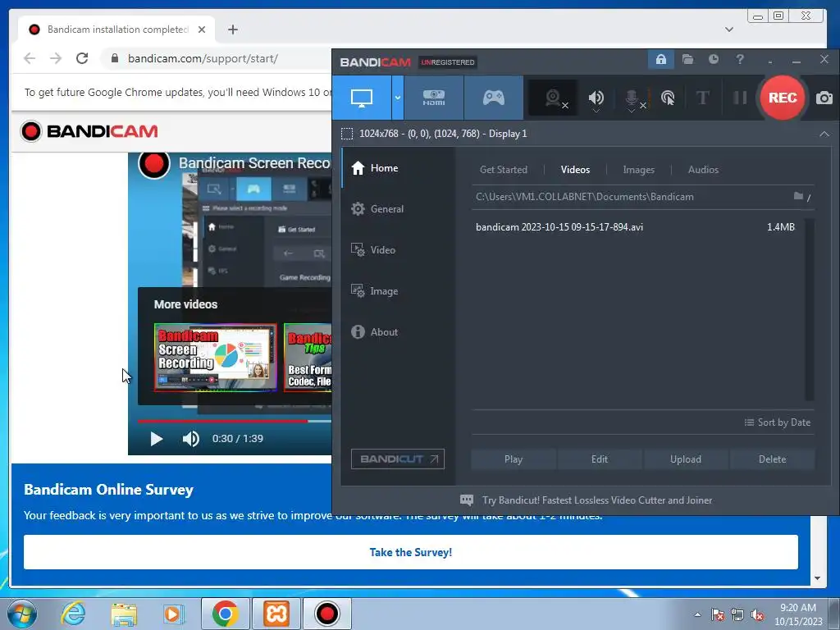Close the Bandicam installation completed tab
The height and width of the screenshot is (630, 840).
click(x=202, y=30)
